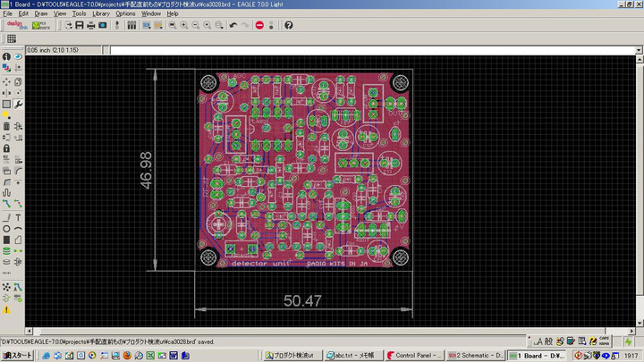
Task: Click the red Stop command icon
Action: pyautogui.click(x=259, y=26)
